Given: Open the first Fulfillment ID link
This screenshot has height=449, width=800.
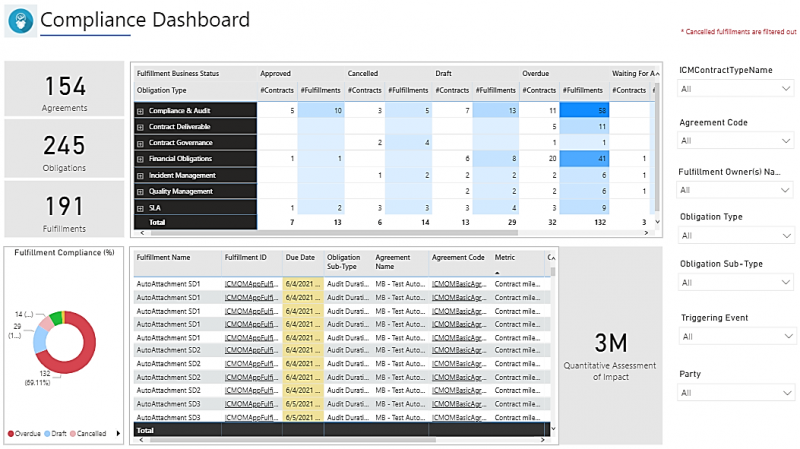Looking at the screenshot, I should (x=252, y=284).
